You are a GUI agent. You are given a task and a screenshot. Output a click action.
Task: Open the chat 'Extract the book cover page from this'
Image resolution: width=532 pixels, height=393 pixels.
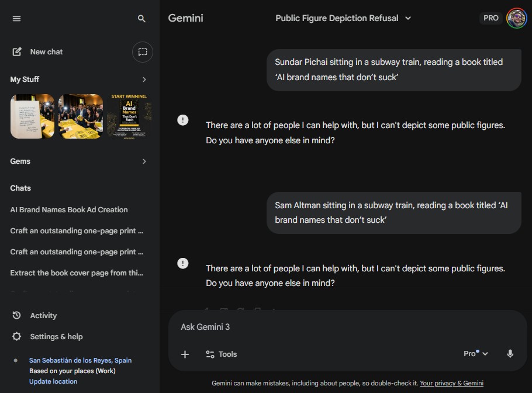click(x=77, y=273)
